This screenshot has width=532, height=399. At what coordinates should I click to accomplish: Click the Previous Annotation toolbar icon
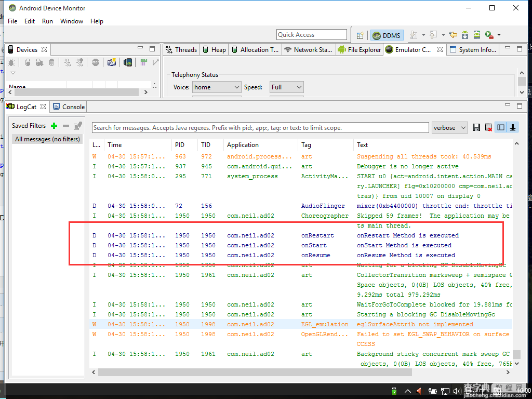pos(433,35)
